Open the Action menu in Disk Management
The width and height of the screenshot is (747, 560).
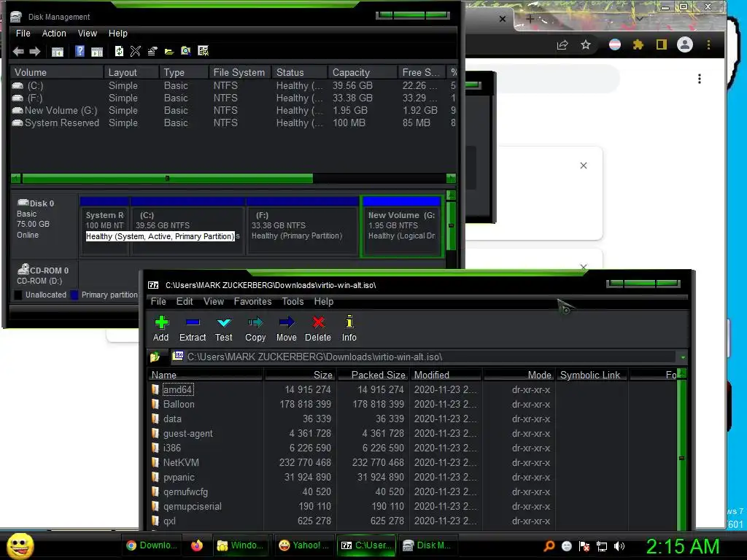54,34
